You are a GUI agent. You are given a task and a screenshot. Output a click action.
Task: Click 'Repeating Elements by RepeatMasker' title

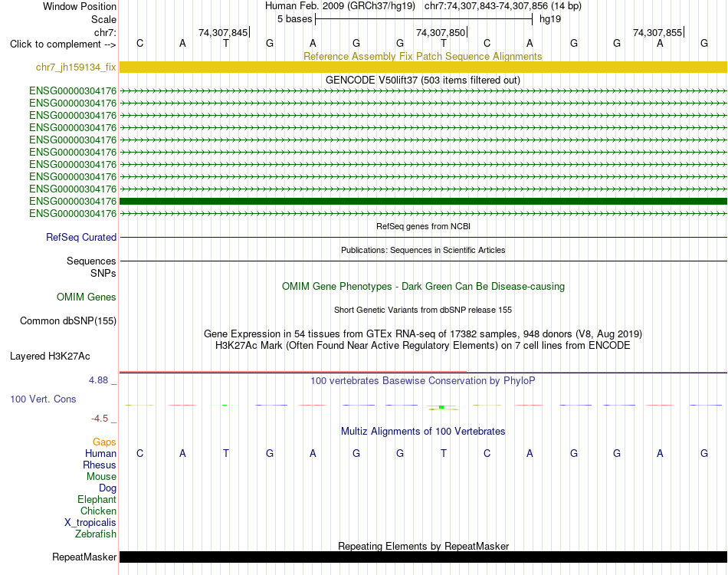pyautogui.click(x=424, y=546)
